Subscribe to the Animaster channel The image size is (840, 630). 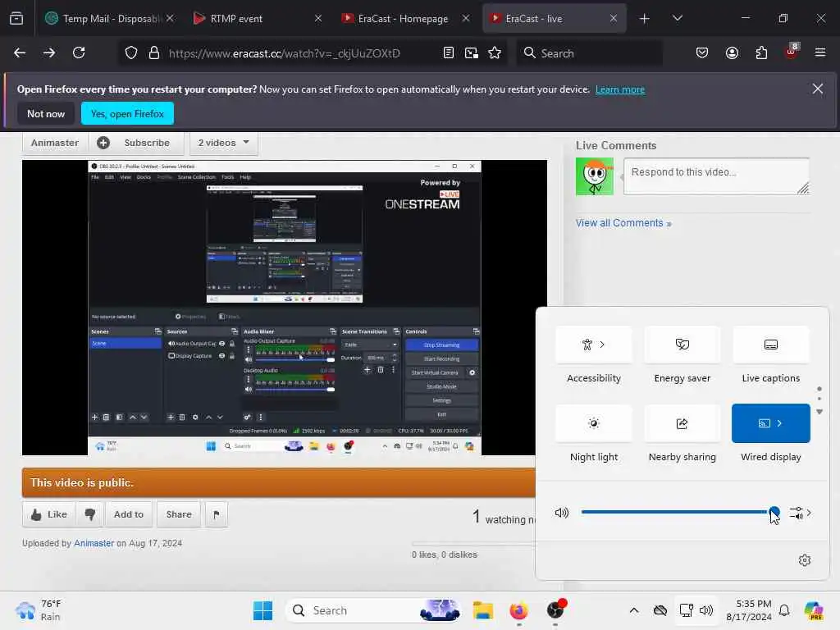136,143
